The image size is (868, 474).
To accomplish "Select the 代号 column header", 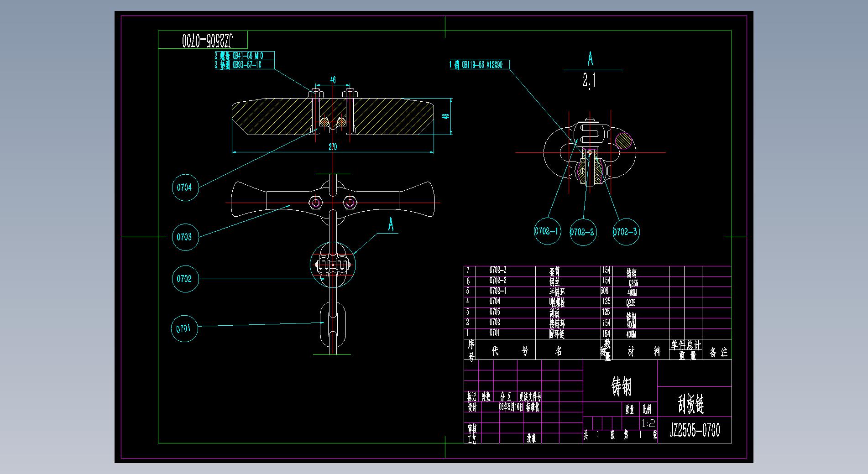I will click(x=510, y=351).
